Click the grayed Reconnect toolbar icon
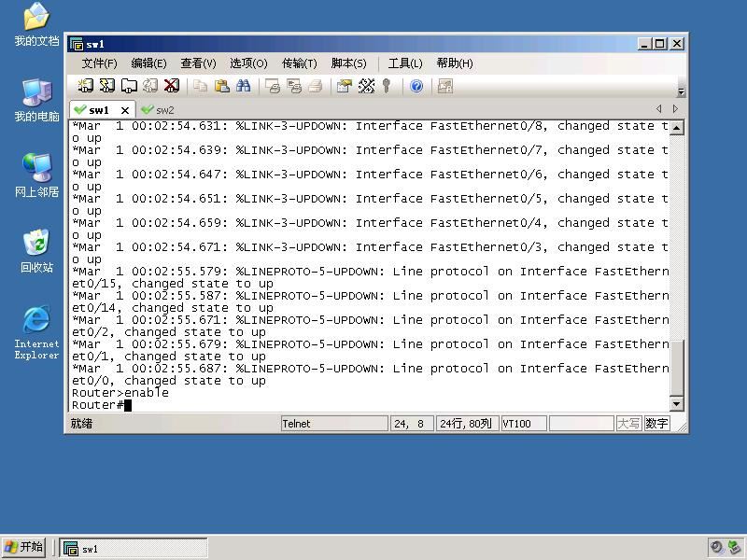 coord(150,86)
